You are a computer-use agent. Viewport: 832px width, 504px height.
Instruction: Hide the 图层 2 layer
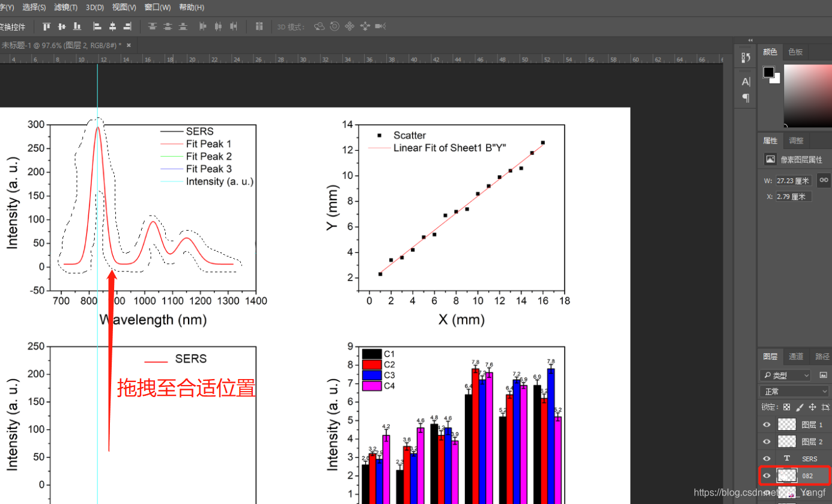[x=767, y=442]
